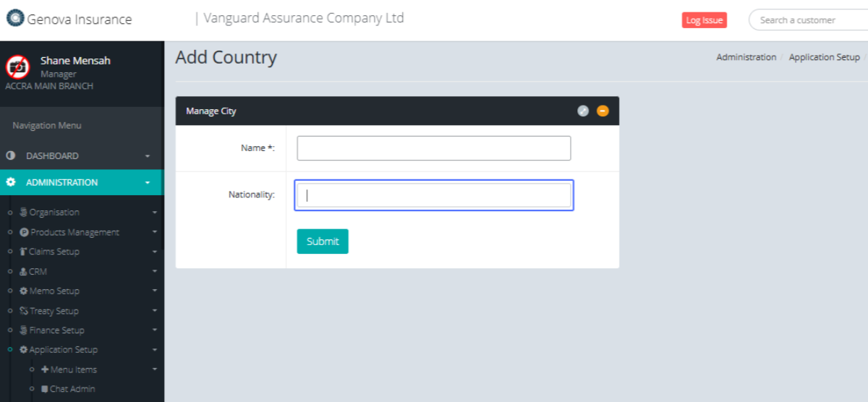Open the CRM menu item
The image size is (868, 402).
coord(37,272)
